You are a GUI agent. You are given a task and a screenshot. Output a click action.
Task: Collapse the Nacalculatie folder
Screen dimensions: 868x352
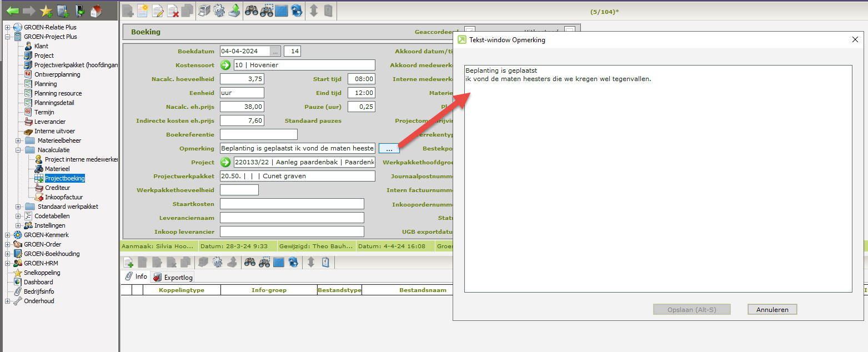pos(18,150)
